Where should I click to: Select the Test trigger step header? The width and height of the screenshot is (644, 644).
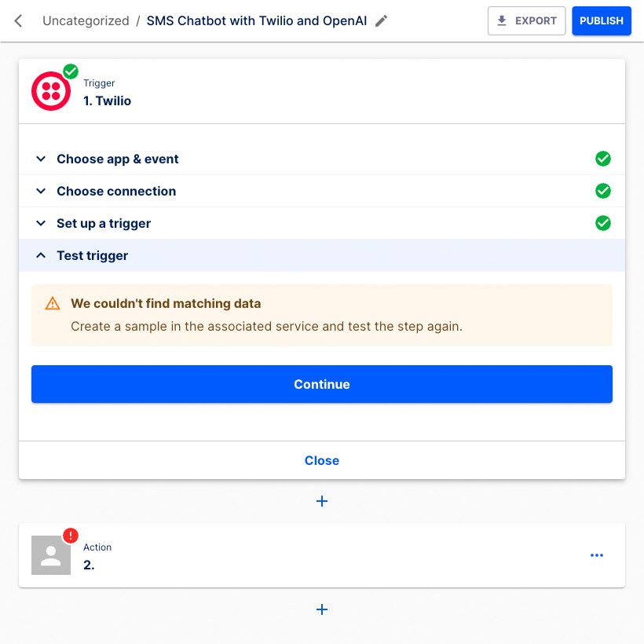91,255
